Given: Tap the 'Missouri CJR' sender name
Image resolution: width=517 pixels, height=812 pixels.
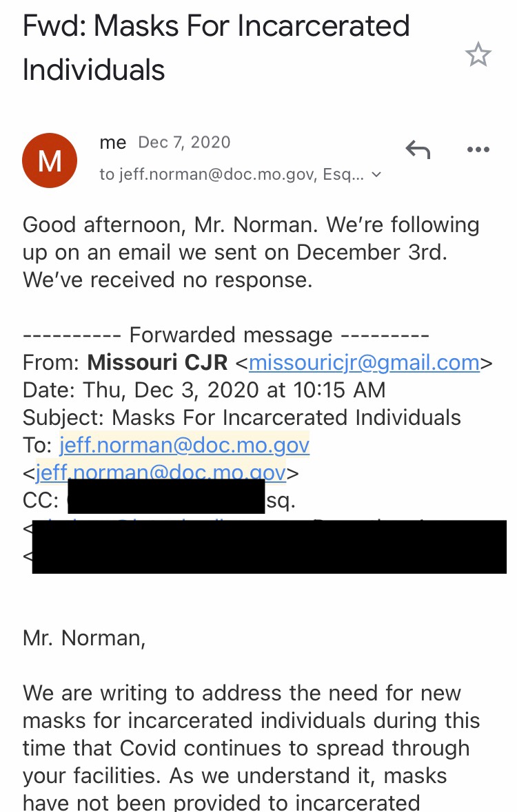Looking at the screenshot, I should pyautogui.click(x=157, y=362).
